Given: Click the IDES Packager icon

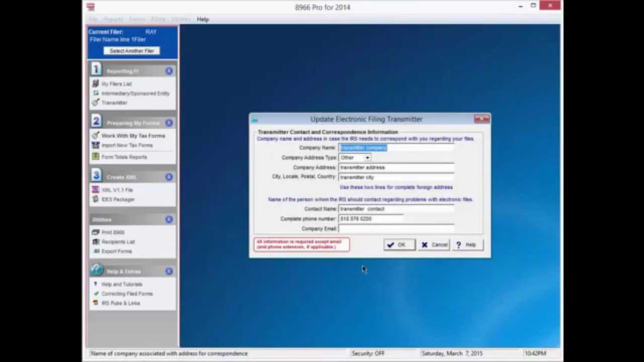Looking at the screenshot, I should coord(96,199).
